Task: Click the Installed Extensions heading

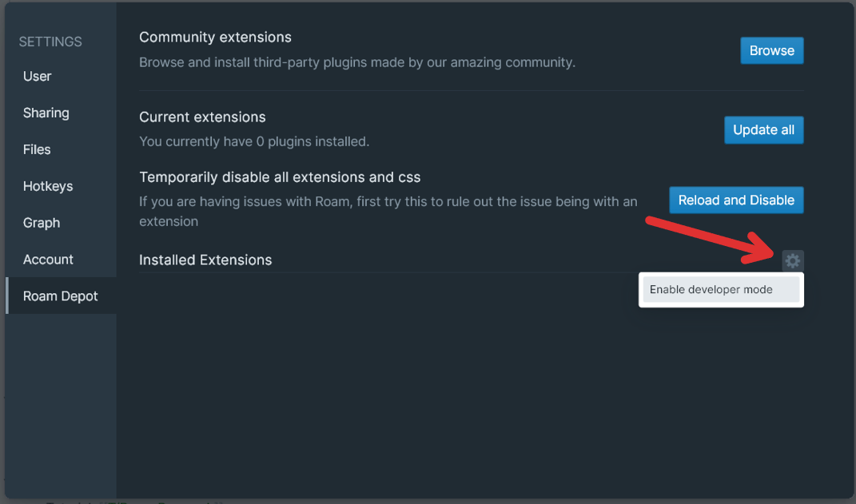Action: [x=205, y=260]
